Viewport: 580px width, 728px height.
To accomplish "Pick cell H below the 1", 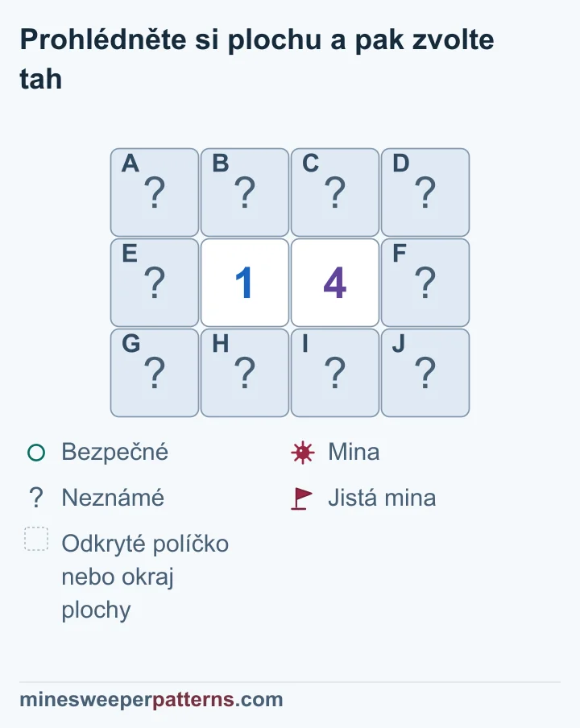I will pos(245,373).
